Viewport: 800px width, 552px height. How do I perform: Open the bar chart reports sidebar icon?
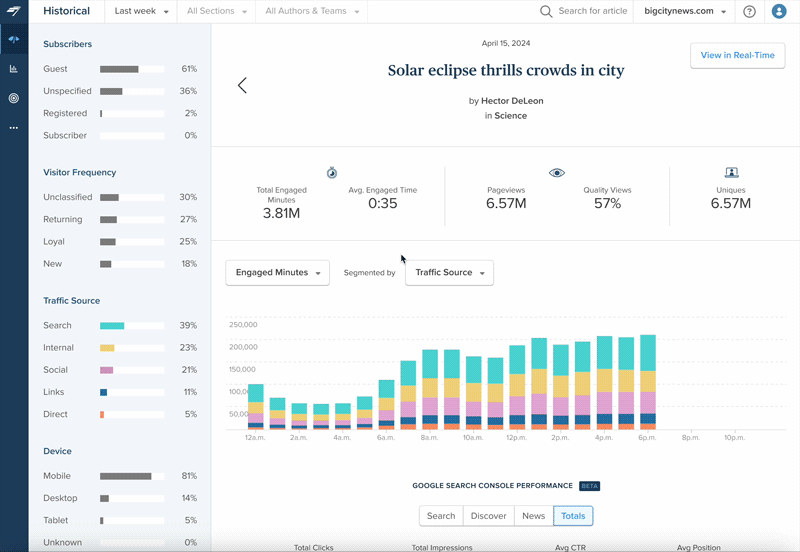tap(14, 69)
